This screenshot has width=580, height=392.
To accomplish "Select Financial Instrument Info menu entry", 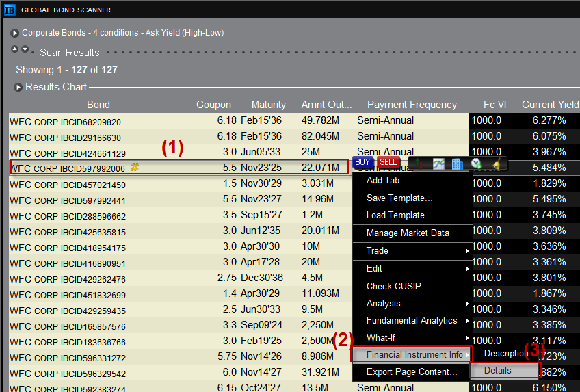I will pos(412,354).
